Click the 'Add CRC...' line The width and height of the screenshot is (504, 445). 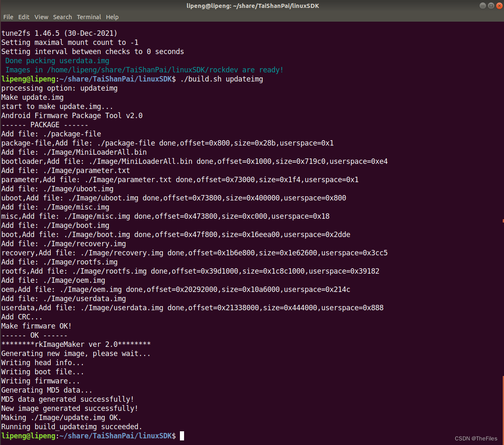click(x=22, y=317)
